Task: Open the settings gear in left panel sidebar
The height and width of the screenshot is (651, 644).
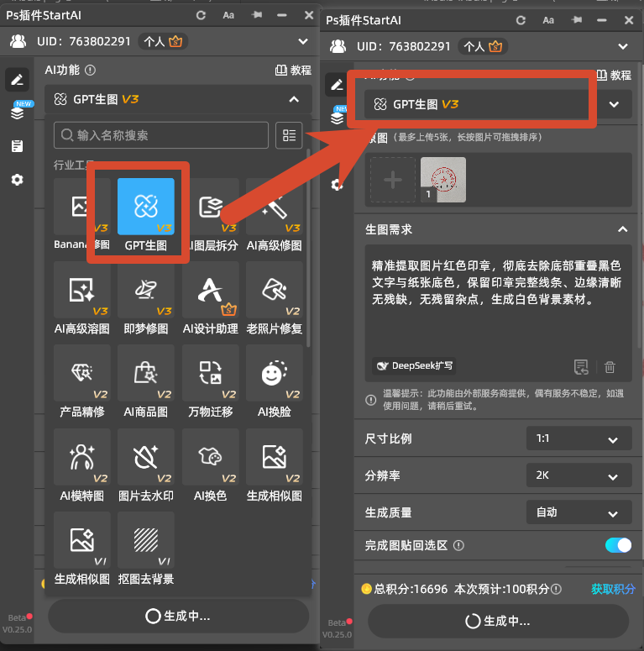Action: [x=17, y=180]
